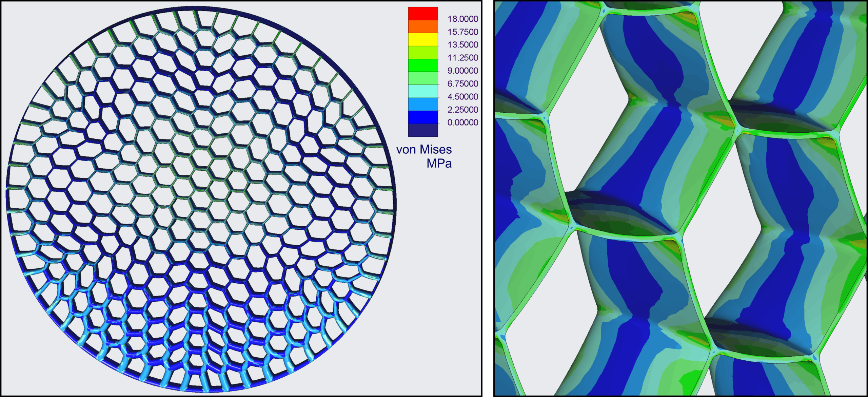The image size is (868, 397).
Task: Select the 4.50000 scale label
Action: click(462, 97)
